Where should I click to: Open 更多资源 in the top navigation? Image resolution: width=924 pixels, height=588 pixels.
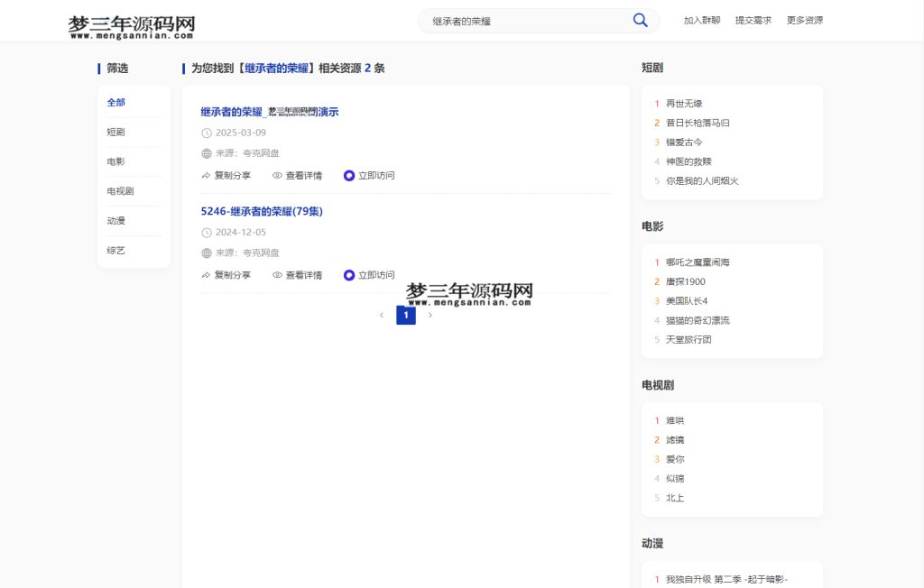[804, 19]
